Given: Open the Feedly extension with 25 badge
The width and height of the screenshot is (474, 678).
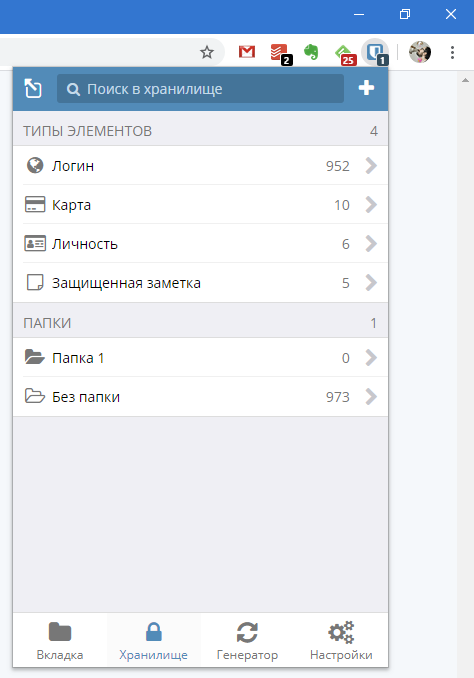Looking at the screenshot, I should click(345, 54).
